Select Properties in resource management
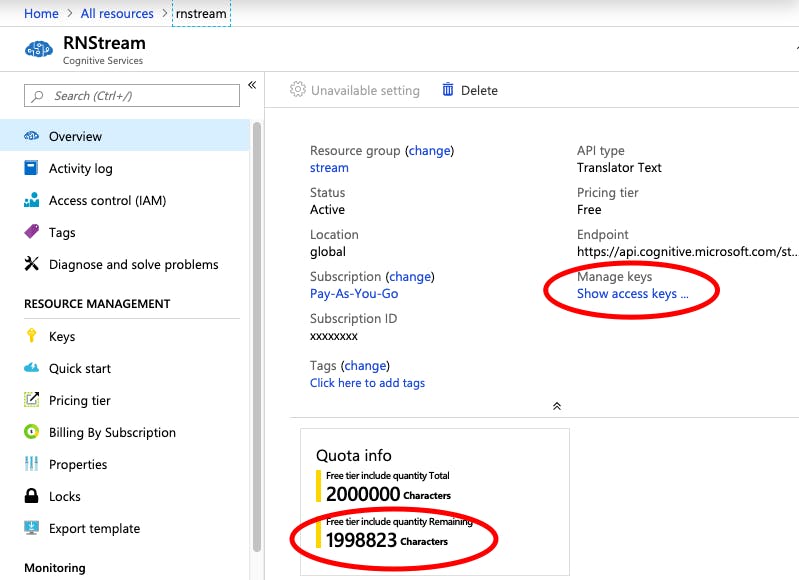 [x=78, y=465]
